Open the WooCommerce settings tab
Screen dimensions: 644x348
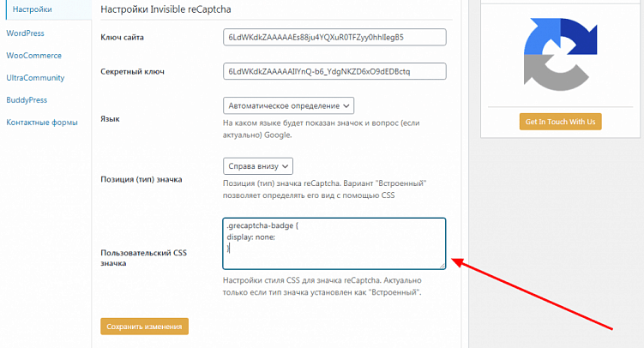click(x=32, y=56)
